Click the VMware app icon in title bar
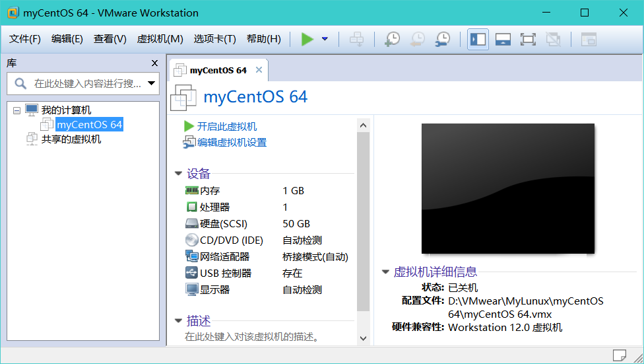 pyautogui.click(x=13, y=13)
